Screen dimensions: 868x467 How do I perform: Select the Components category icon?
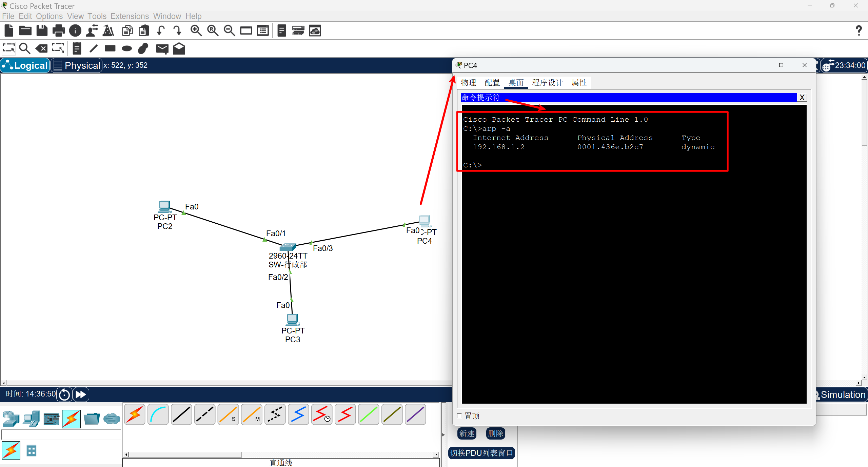coord(52,419)
